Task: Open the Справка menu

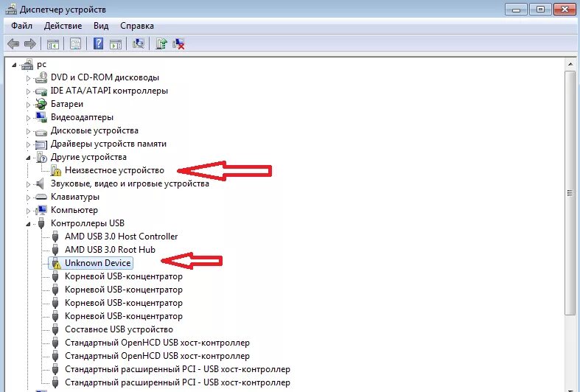Action: pos(137,26)
